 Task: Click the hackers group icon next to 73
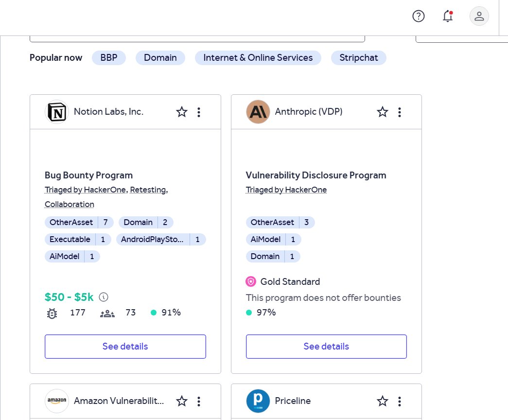(107, 314)
